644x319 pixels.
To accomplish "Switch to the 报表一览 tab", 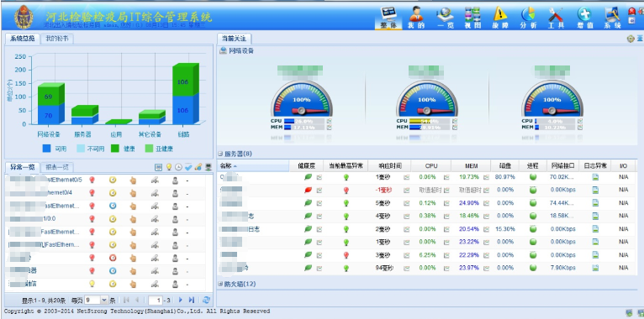I will [57, 167].
